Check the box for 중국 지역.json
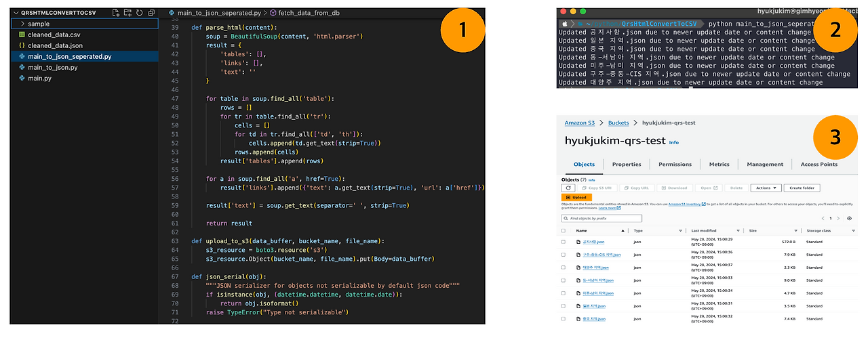 [564, 319]
